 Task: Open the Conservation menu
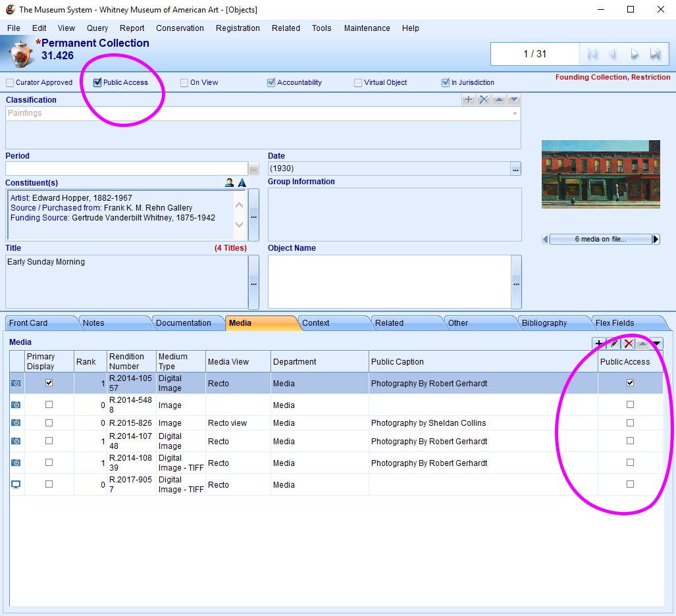(180, 28)
